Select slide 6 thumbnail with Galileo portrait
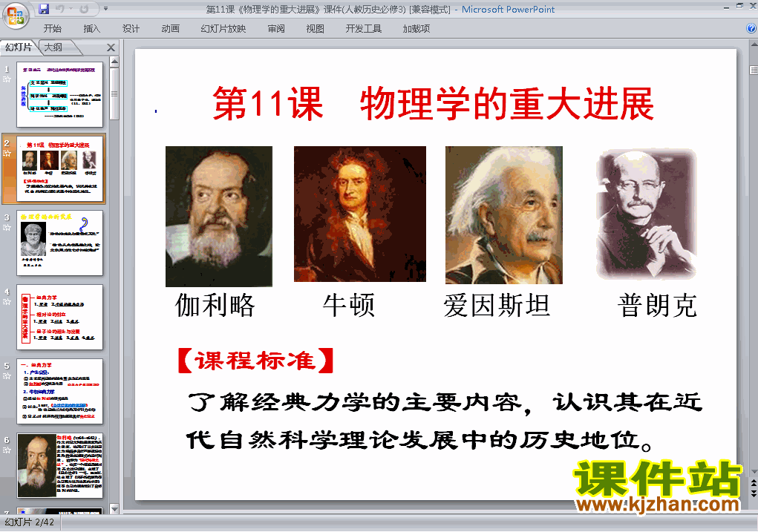 tap(60, 465)
